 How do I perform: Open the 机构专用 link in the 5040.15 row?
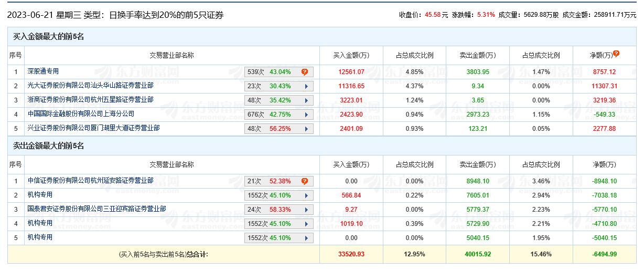pyautogui.click(x=40, y=237)
